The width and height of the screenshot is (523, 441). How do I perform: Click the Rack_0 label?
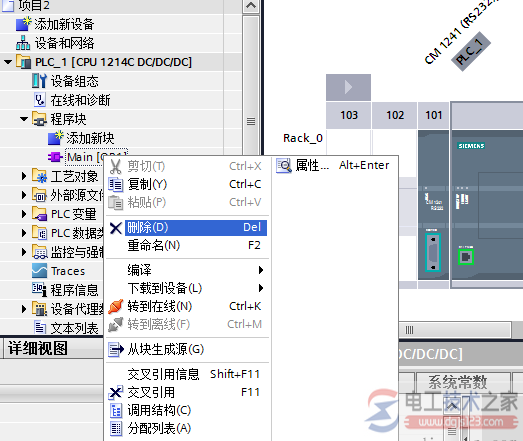(303, 138)
